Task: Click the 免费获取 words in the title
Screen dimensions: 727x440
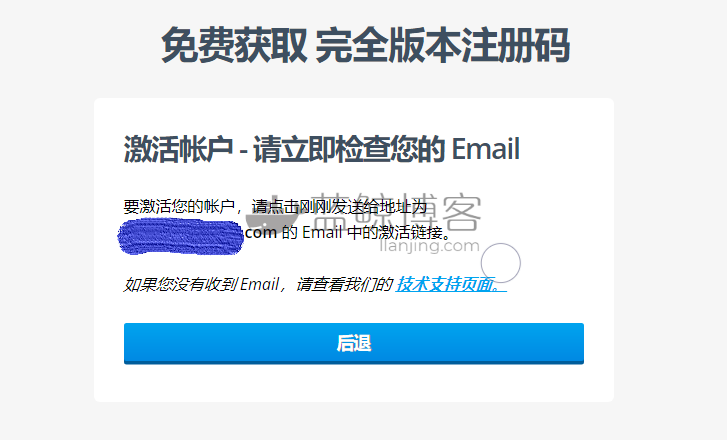Action: [x=234, y=45]
